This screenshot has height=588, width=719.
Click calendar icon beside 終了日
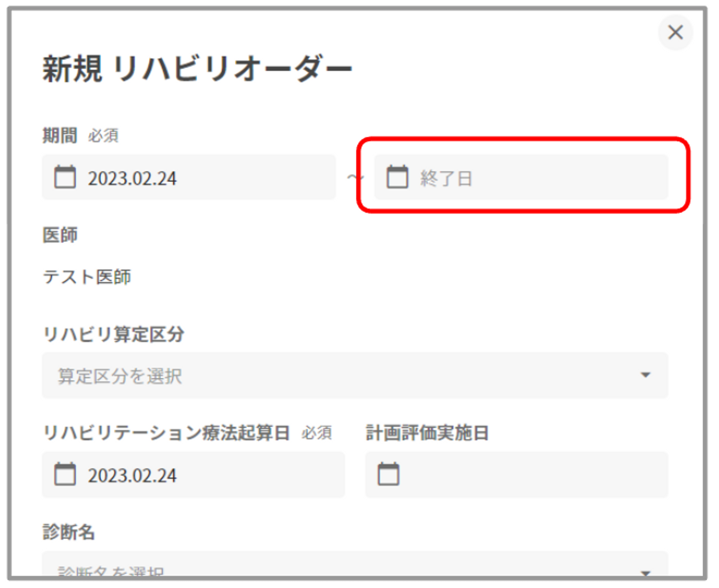click(x=397, y=177)
